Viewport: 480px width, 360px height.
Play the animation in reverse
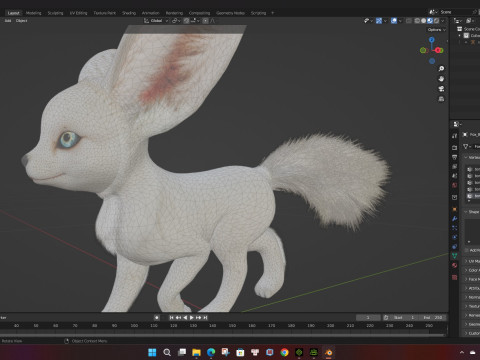(x=185, y=318)
